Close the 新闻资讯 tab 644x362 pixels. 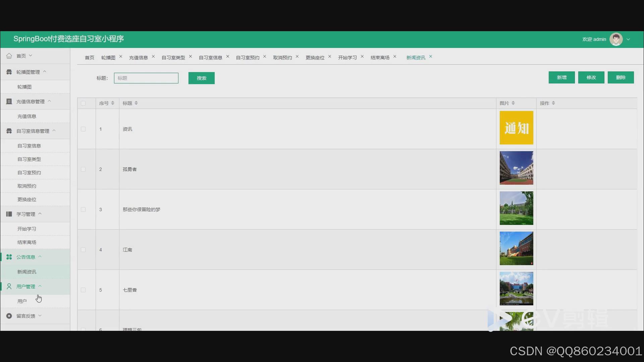pyautogui.click(x=431, y=57)
